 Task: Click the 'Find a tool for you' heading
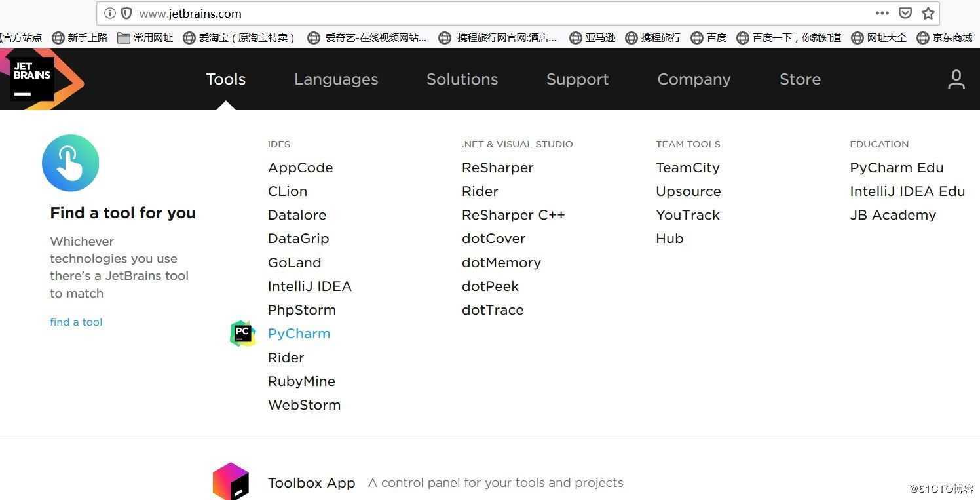pyautogui.click(x=122, y=213)
